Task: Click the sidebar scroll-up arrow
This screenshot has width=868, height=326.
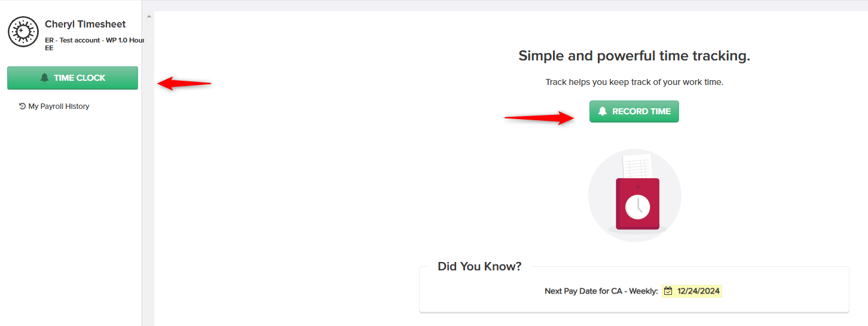Action: [x=149, y=16]
